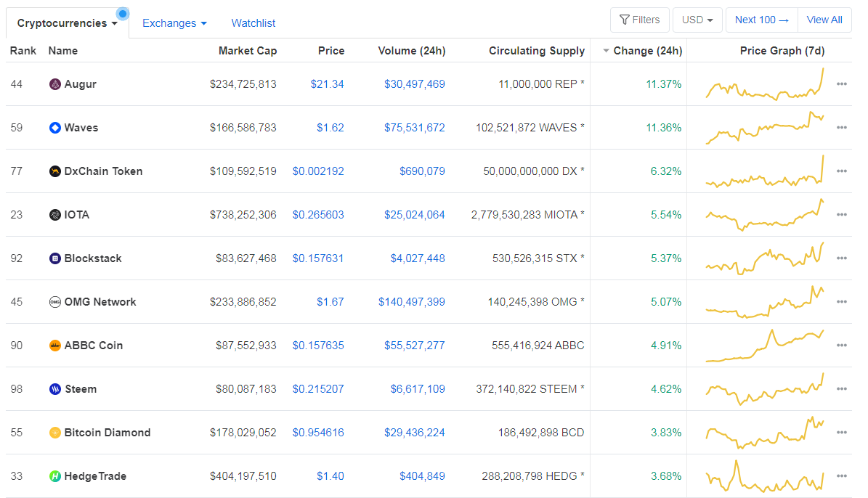Sort by the Price column header
The height and width of the screenshot is (498, 868).
tap(331, 51)
